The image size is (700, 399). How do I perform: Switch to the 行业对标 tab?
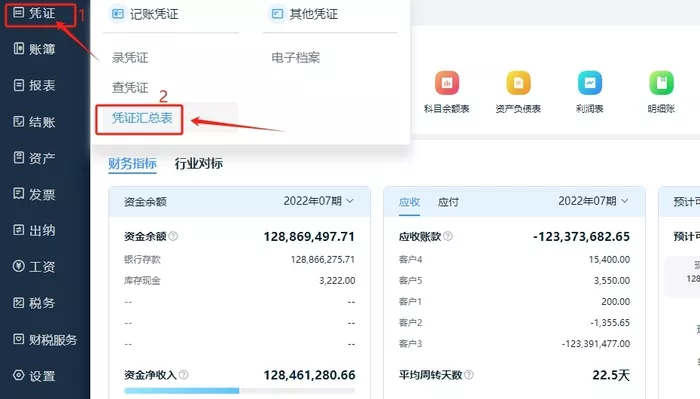click(199, 163)
